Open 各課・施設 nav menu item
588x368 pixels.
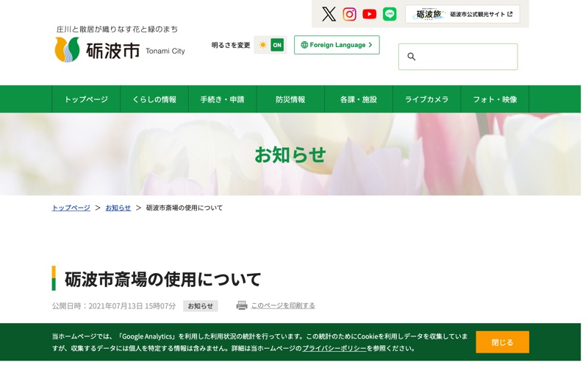coord(359,99)
